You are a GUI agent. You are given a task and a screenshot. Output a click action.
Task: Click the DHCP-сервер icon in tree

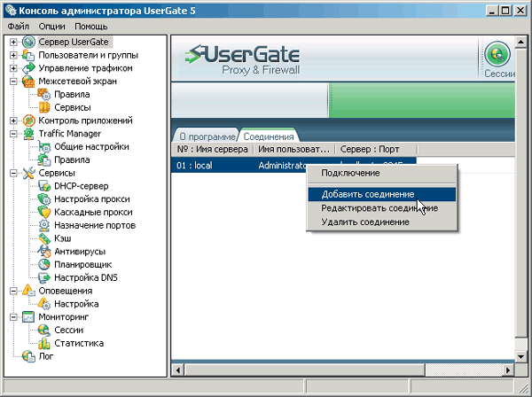click(x=44, y=185)
